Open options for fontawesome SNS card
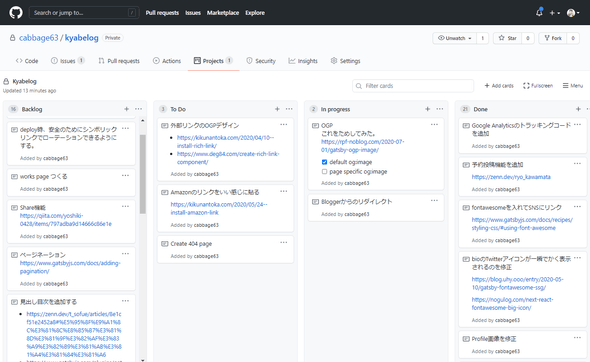590x362 pixels. click(577, 207)
